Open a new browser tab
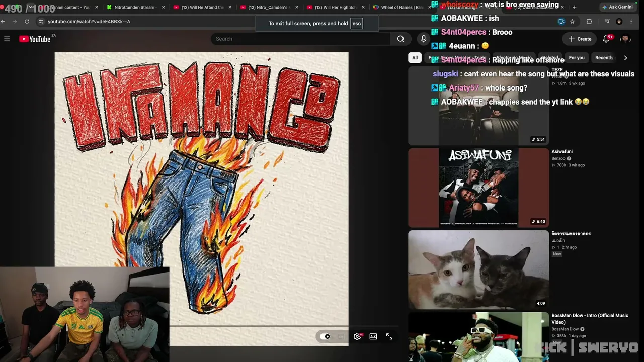 (575, 7)
